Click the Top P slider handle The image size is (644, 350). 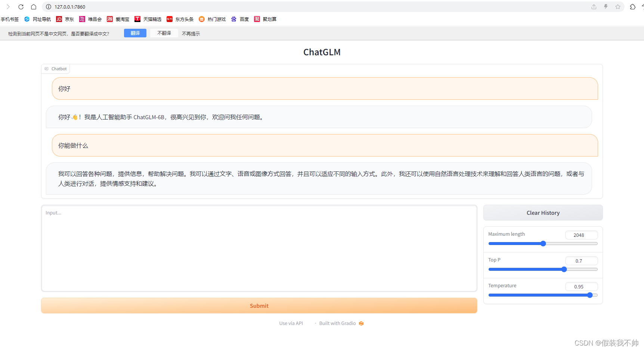click(x=564, y=269)
